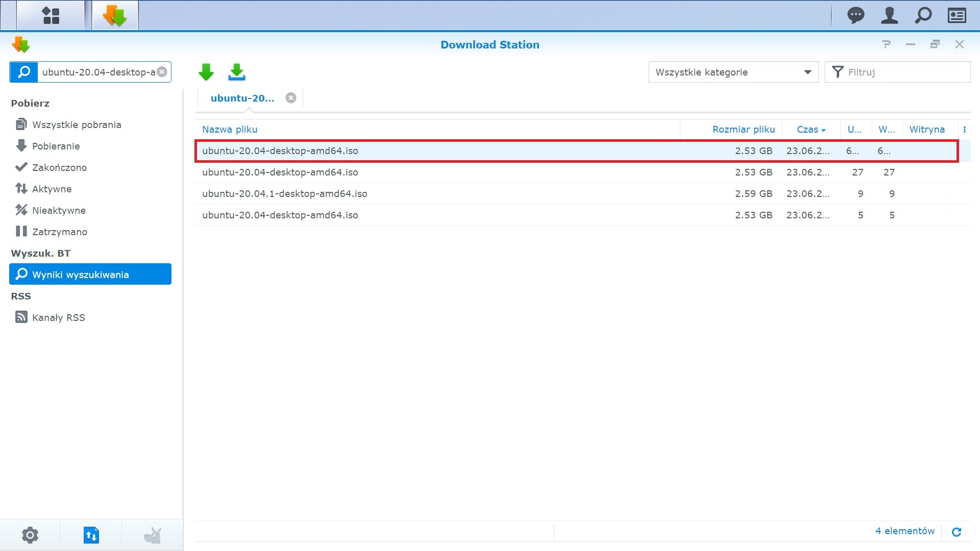Open the widgets panel icon

point(957,15)
